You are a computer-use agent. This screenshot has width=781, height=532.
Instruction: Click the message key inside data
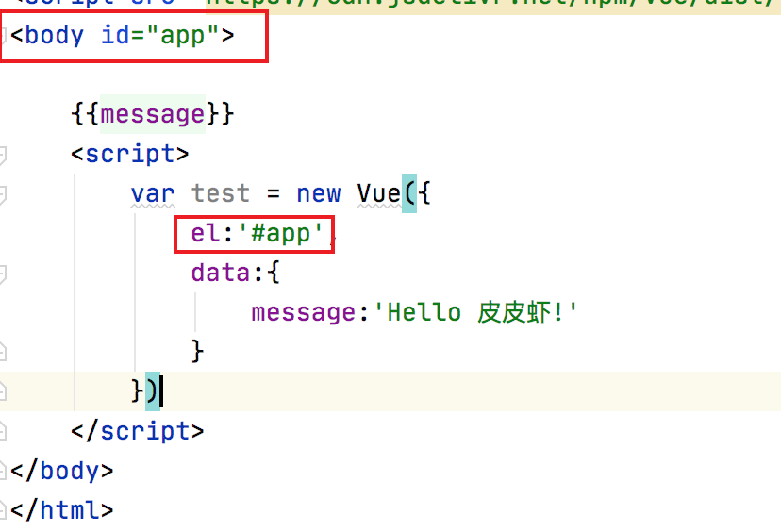(x=304, y=313)
